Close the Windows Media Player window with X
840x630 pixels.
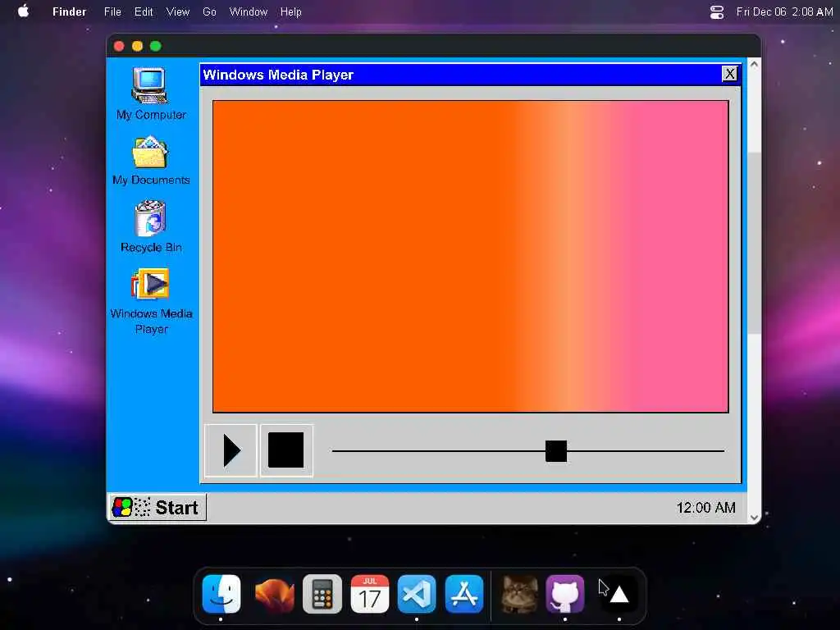pos(729,74)
